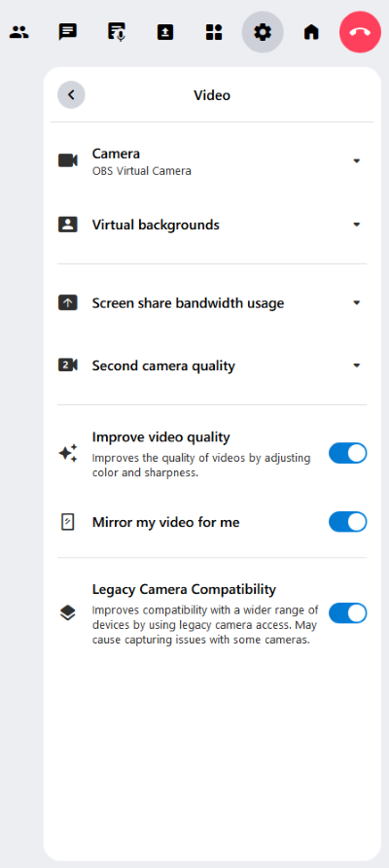Click the OBS Virtual Camera text
The width and height of the screenshot is (389, 868).
point(142,172)
